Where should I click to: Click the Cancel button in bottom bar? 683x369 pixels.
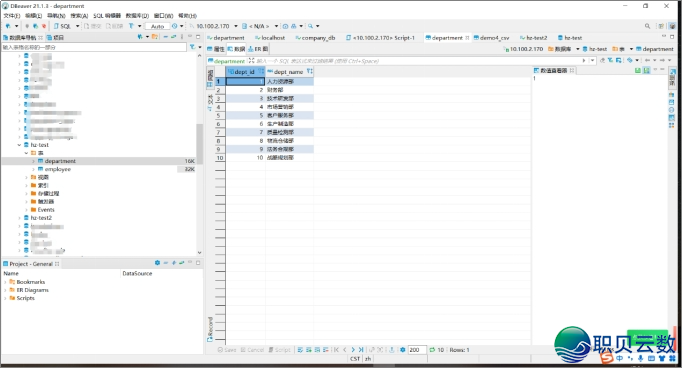click(x=252, y=350)
